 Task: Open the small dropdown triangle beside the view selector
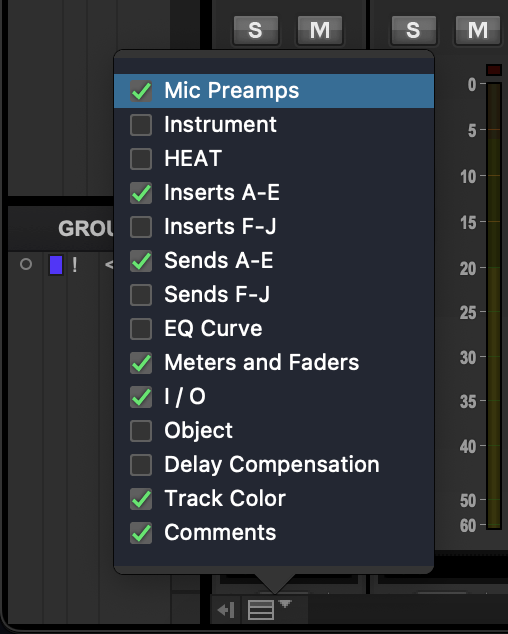pyautogui.click(x=285, y=604)
